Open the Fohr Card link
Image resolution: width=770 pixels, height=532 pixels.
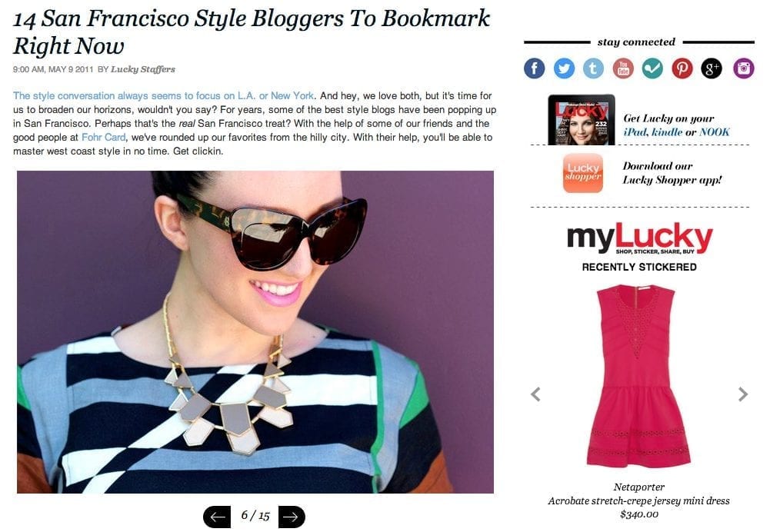[103, 138]
